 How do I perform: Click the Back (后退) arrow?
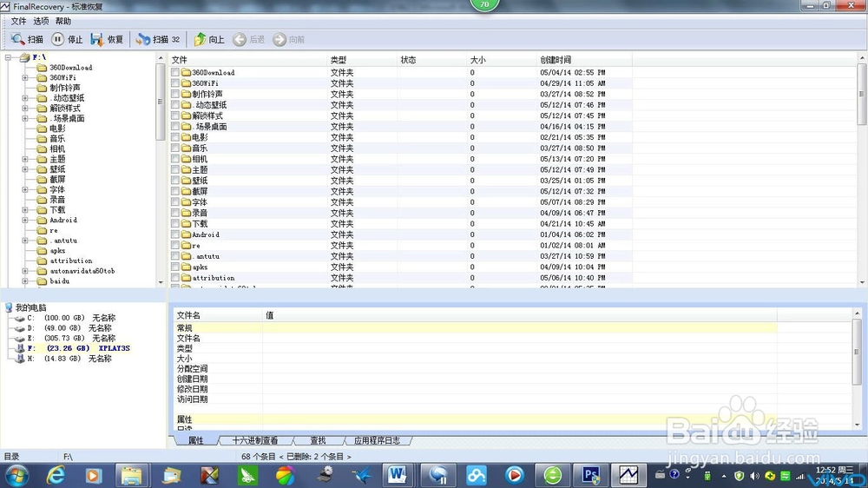point(240,39)
